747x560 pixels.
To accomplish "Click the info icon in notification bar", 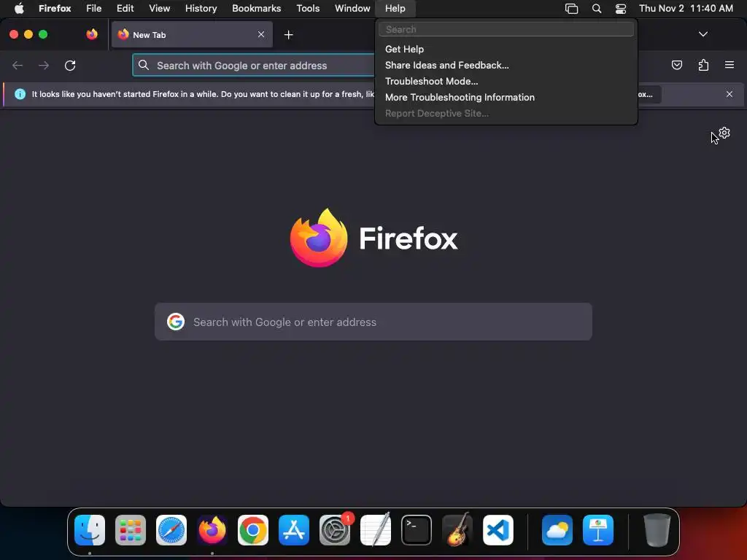I will pos(20,94).
